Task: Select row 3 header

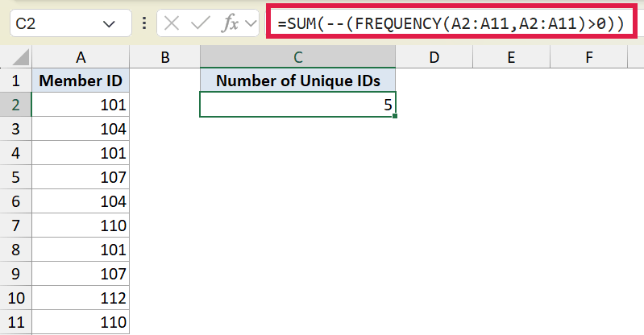Action: click(x=15, y=129)
